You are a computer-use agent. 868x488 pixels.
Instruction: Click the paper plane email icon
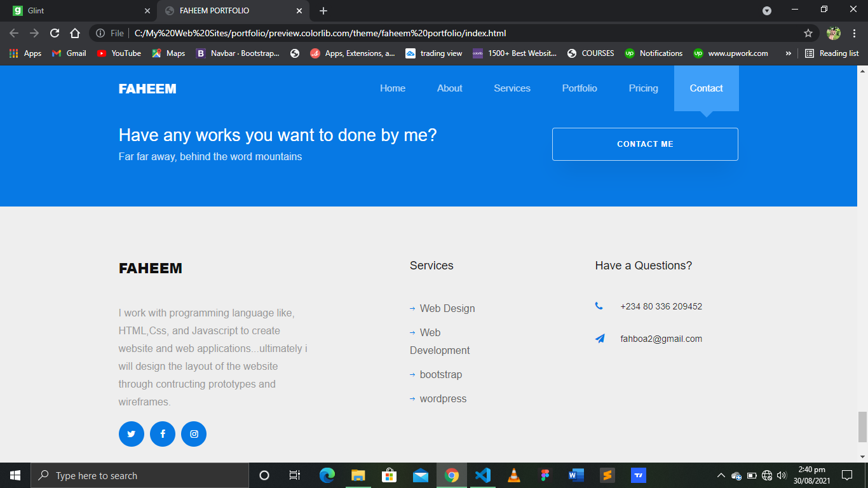(600, 339)
